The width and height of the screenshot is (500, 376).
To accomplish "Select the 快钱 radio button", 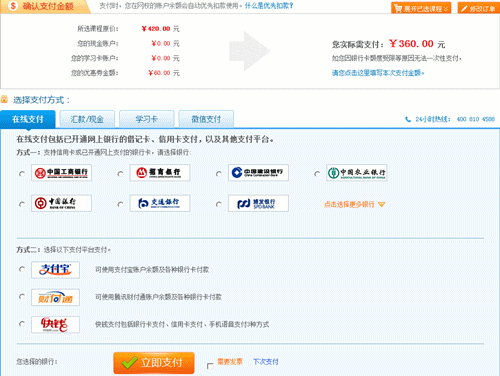I will (x=22, y=323).
